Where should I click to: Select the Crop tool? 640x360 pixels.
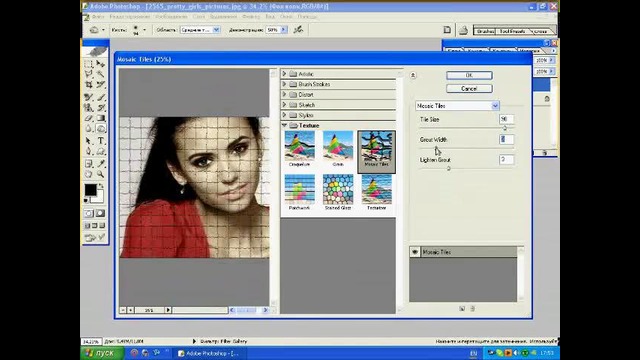(x=89, y=84)
